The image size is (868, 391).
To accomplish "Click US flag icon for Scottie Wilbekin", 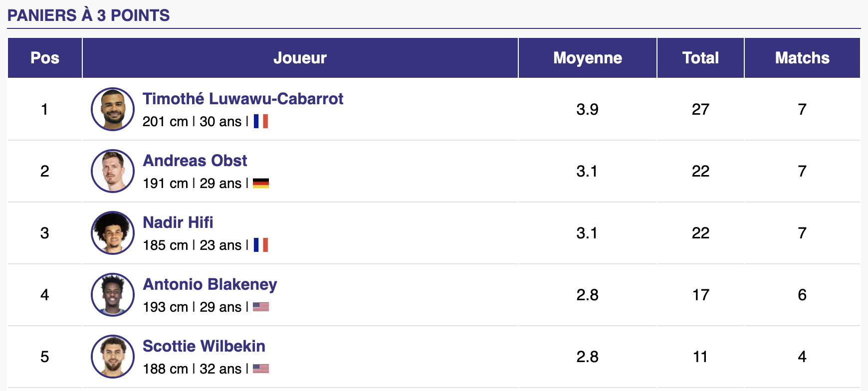I will click(260, 369).
